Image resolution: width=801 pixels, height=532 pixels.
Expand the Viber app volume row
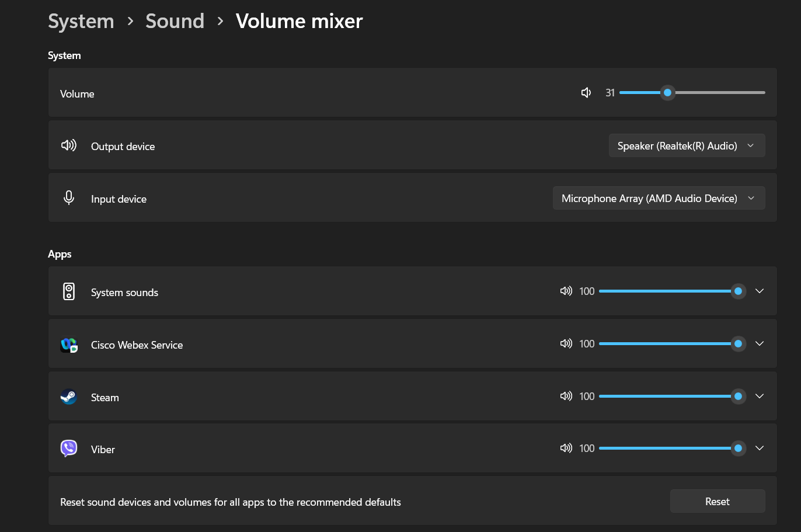click(760, 448)
